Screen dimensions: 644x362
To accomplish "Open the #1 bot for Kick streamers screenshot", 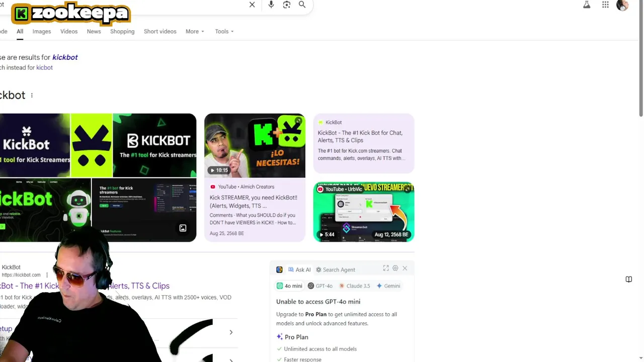I will click(x=144, y=210).
